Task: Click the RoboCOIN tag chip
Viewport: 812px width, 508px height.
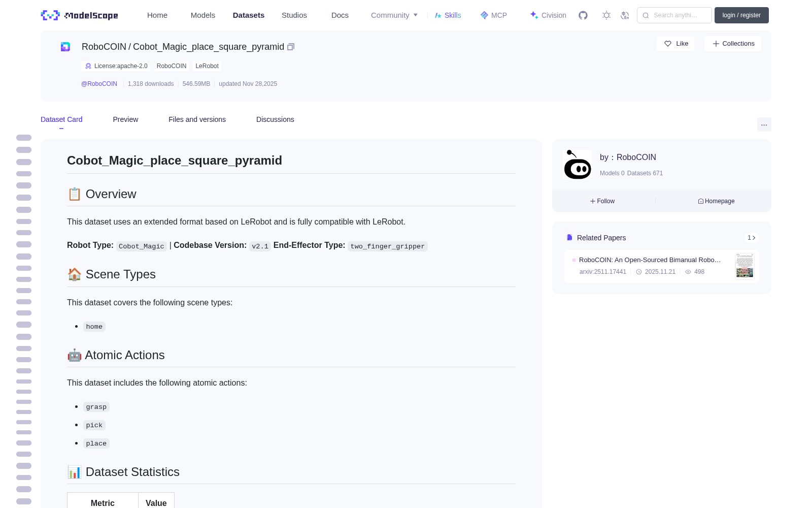Action: [172, 66]
